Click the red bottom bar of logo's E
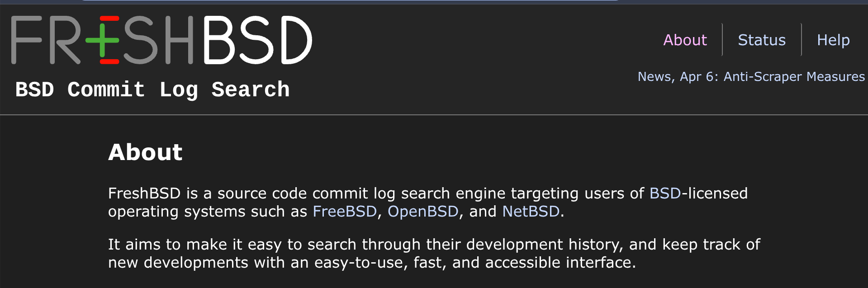 [x=109, y=61]
